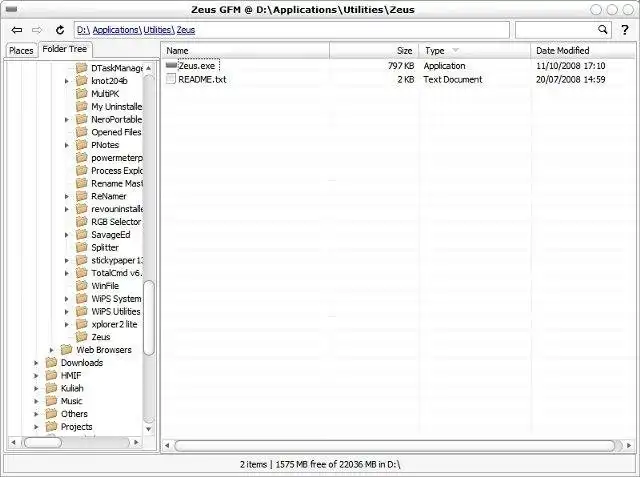The width and height of the screenshot is (640, 477).
Task: Select the Zeus.exe file name
Action: click(x=197, y=66)
